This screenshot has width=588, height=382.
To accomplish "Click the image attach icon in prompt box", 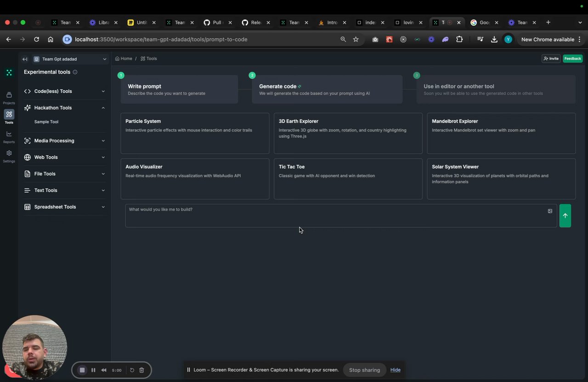I will click(550, 211).
